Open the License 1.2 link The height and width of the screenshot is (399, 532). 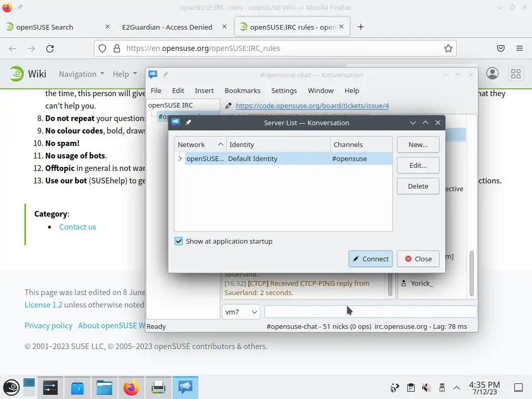coord(44,304)
